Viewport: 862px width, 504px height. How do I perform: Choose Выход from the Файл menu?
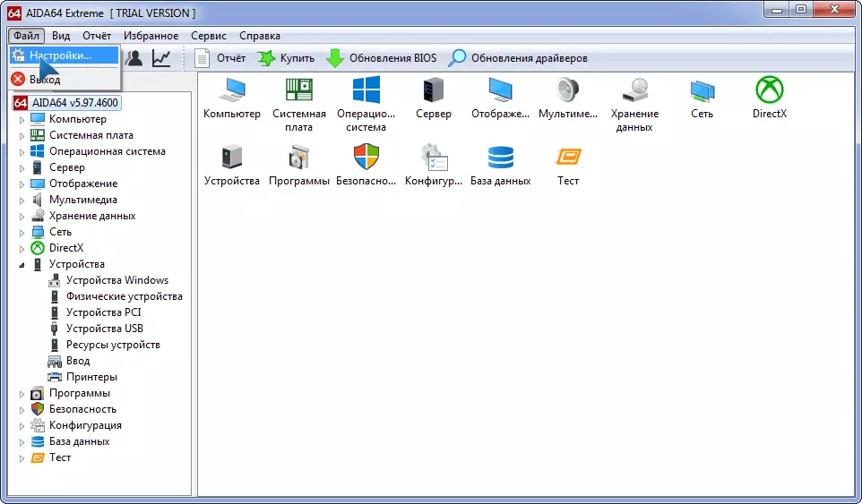(x=64, y=79)
